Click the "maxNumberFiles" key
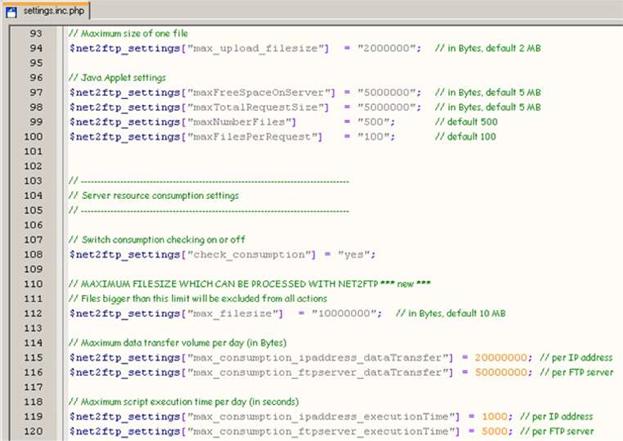 tap(242, 122)
